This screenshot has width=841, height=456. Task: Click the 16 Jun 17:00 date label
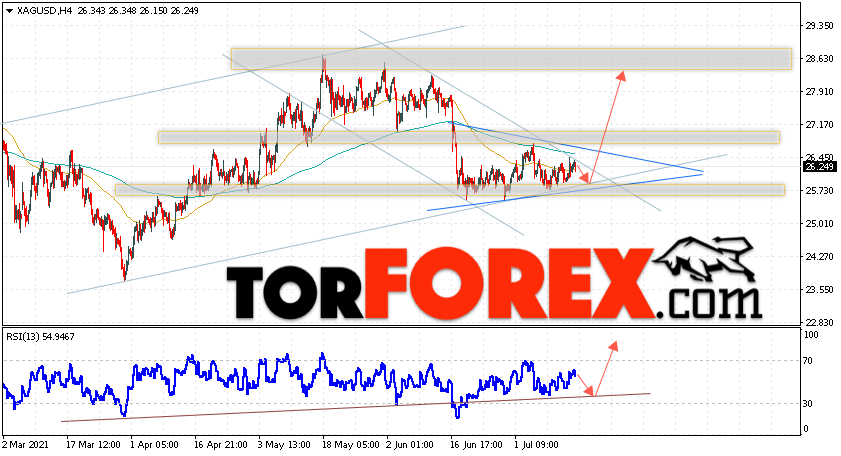tap(476, 445)
